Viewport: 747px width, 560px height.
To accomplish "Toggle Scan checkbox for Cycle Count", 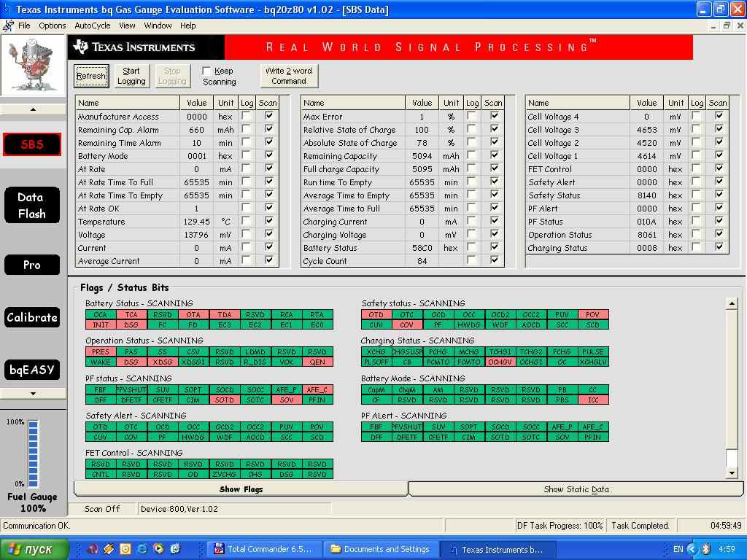I will point(495,260).
